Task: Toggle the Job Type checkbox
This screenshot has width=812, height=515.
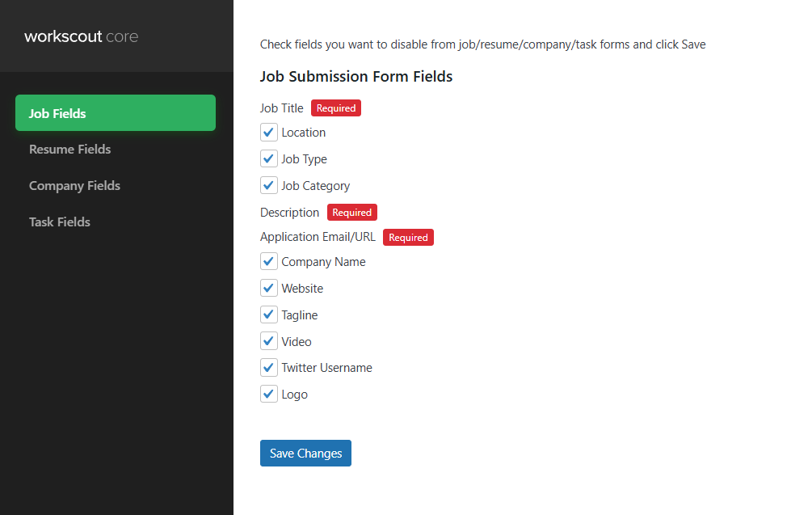Action: coord(269,159)
